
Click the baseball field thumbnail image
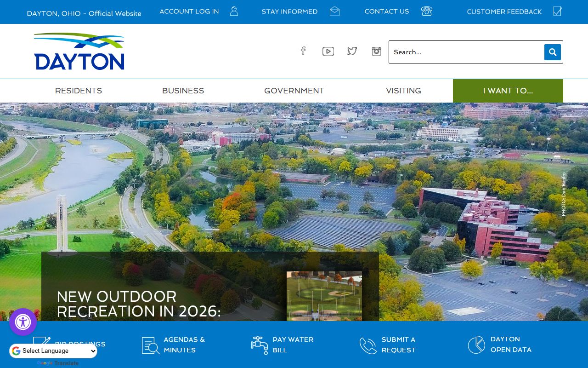coord(324,296)
